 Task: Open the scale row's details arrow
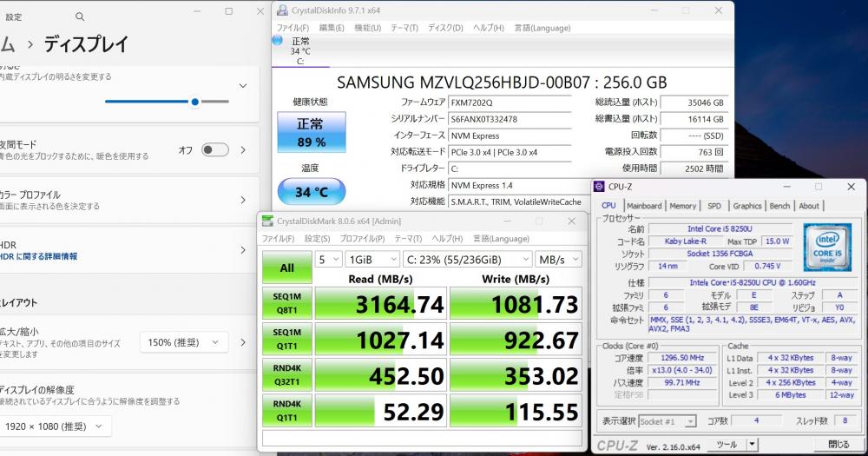point(243,342)
